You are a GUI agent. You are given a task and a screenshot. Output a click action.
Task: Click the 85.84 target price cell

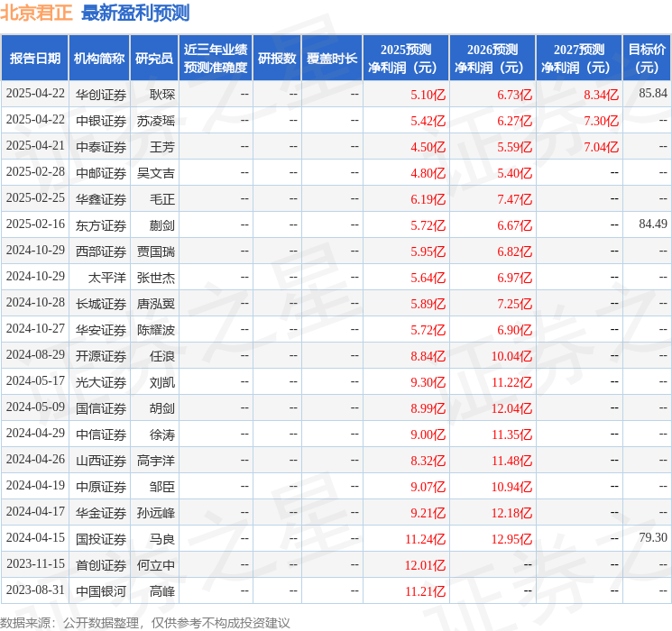tap(652, 94)
